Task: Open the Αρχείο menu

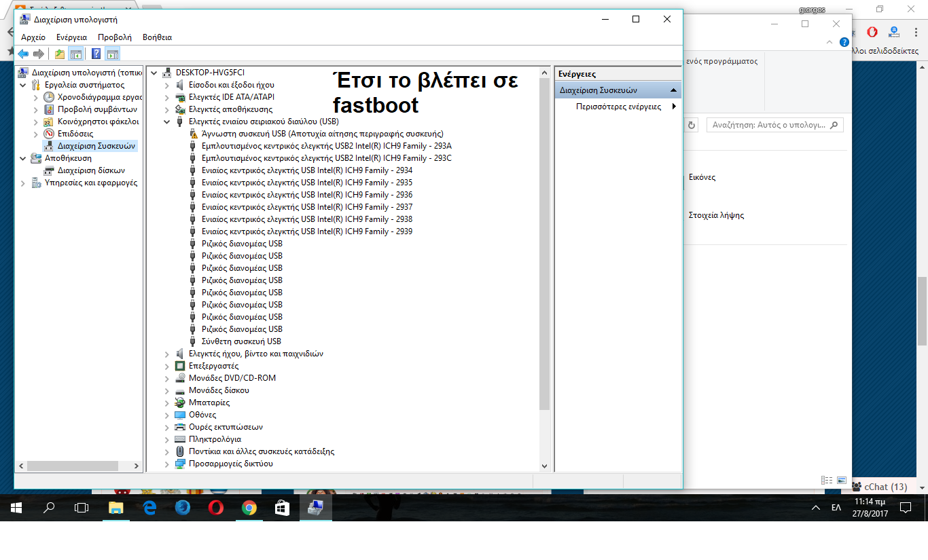Action: pyautogui.click(x=33, y=37)
